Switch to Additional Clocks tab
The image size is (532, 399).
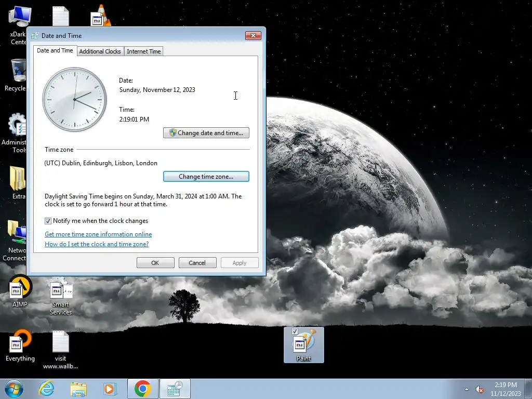[x=100, y=51]
